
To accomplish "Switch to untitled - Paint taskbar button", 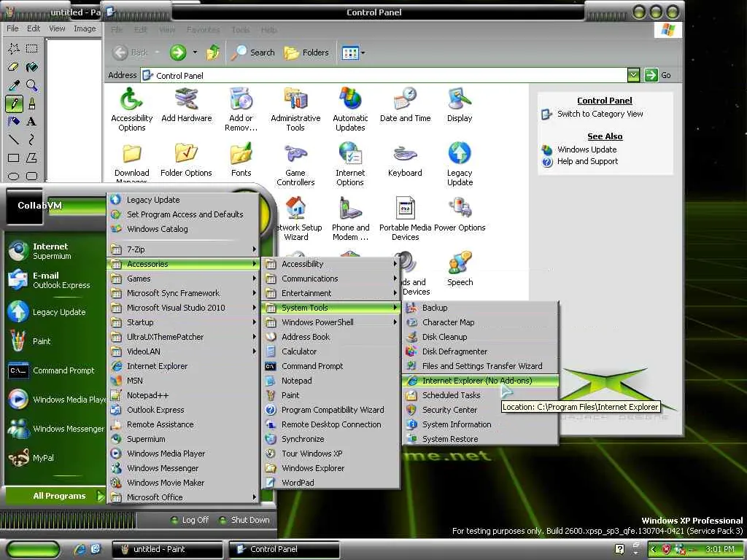I will pos(167,549).
